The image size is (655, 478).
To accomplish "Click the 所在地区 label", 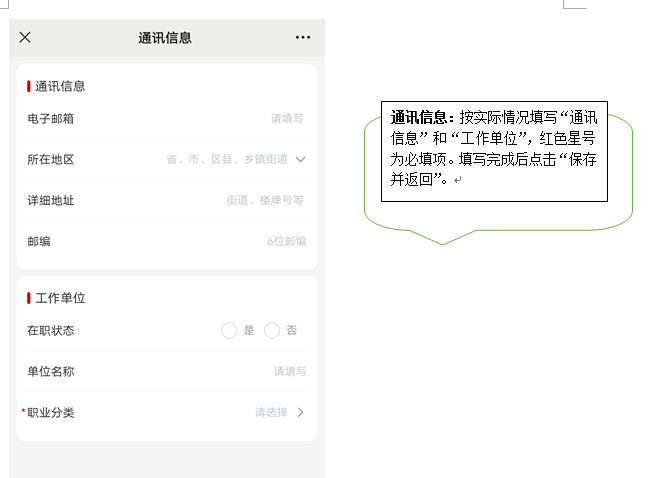I will (x=51, y=159).
